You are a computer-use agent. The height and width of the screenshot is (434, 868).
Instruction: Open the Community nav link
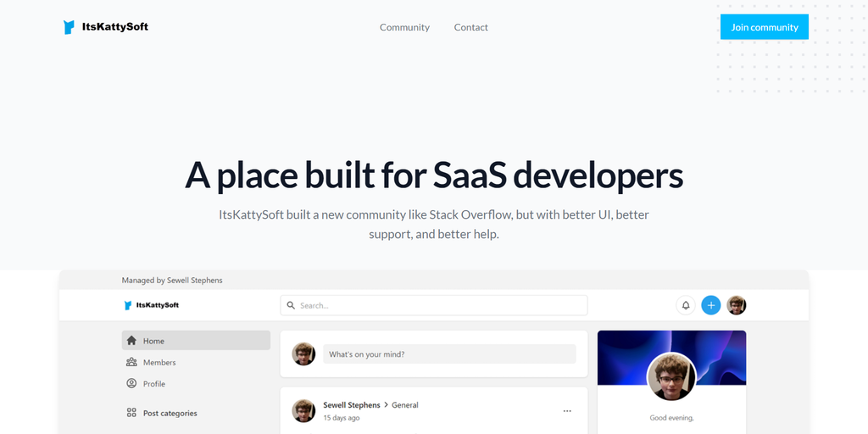pyautogui.click(x=404, y=27)
